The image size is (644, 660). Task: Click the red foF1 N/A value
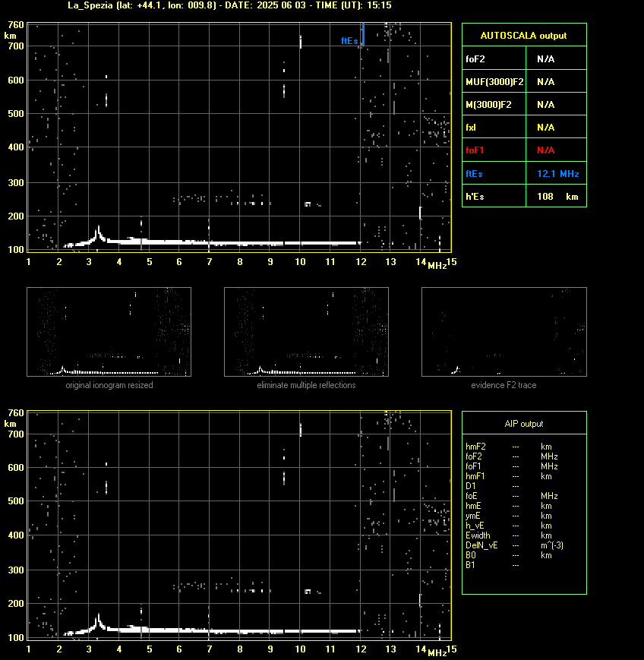click(x=545, y=150)
